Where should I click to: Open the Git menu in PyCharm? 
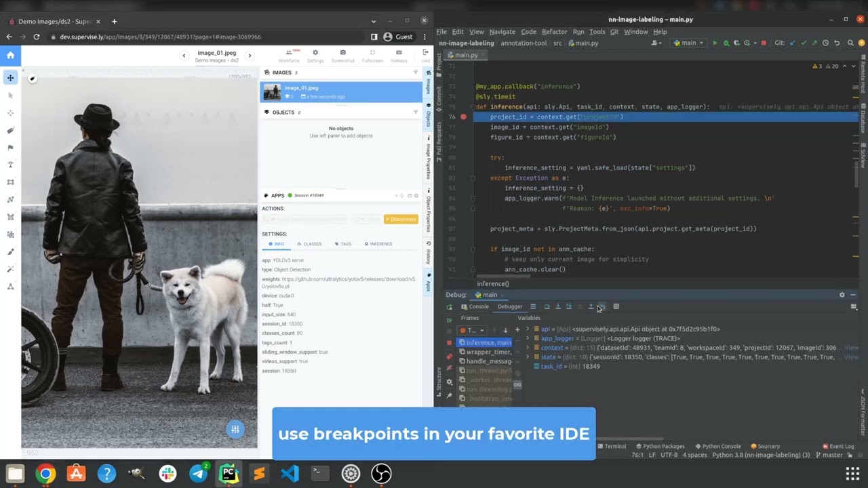point(614,32)
